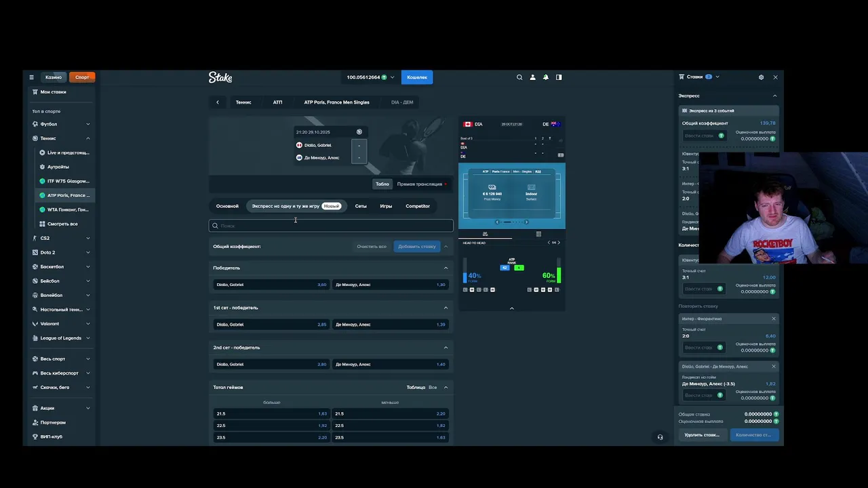868x488 pixels.
Task: Collapse the match widget with the bottom chevron
Action: [512, 308]
